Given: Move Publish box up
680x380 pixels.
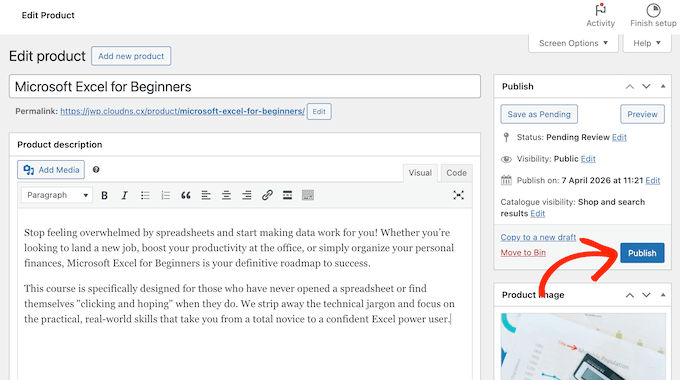Looking at the screenshot, I should (x=630, y=86).
